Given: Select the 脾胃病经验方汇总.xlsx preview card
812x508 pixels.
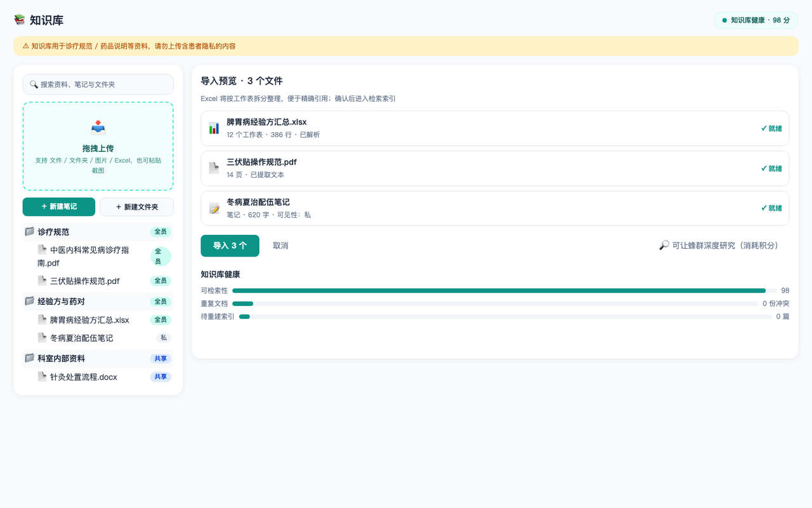Looking at the screenshot, I should (x=495, y=128).
